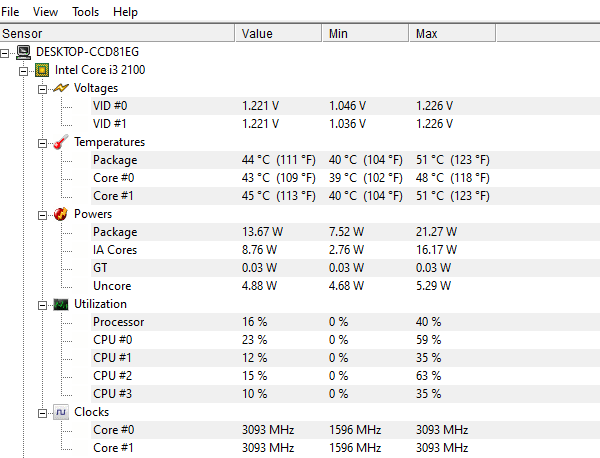Select the IA Cores power row
The image size is (600, 458).
click(x=346, y=250)
